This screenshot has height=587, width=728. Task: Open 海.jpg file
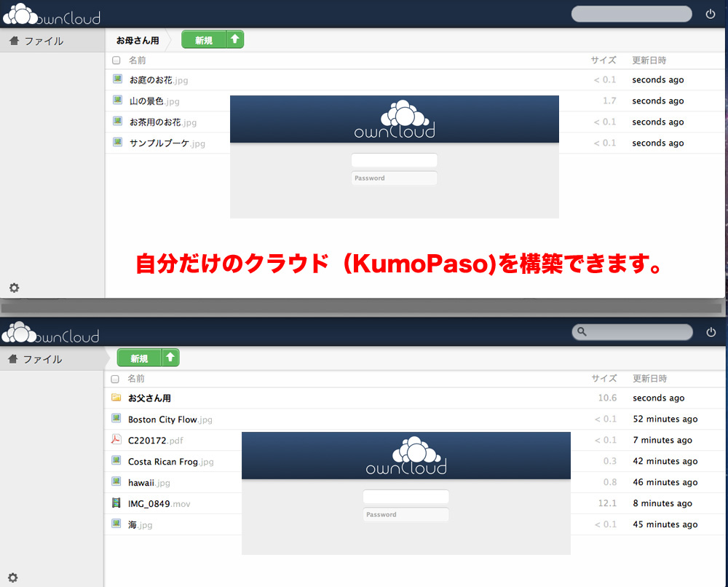141,525
